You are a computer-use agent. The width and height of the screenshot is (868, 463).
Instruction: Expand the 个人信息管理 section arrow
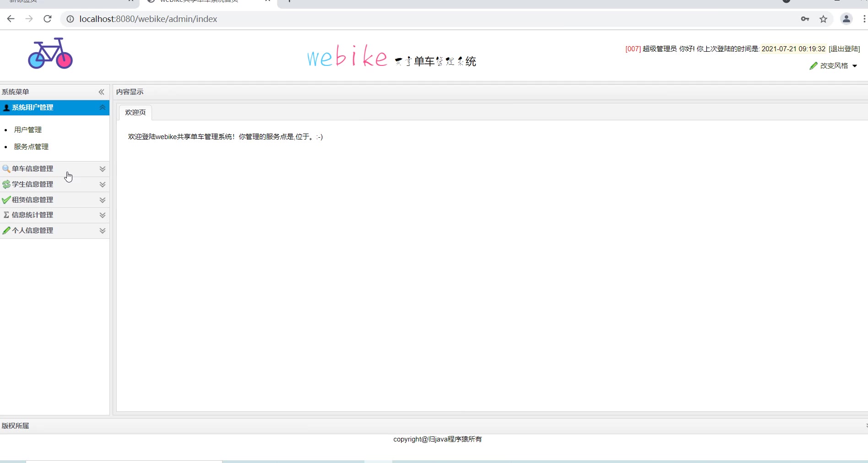coord(103,231)
